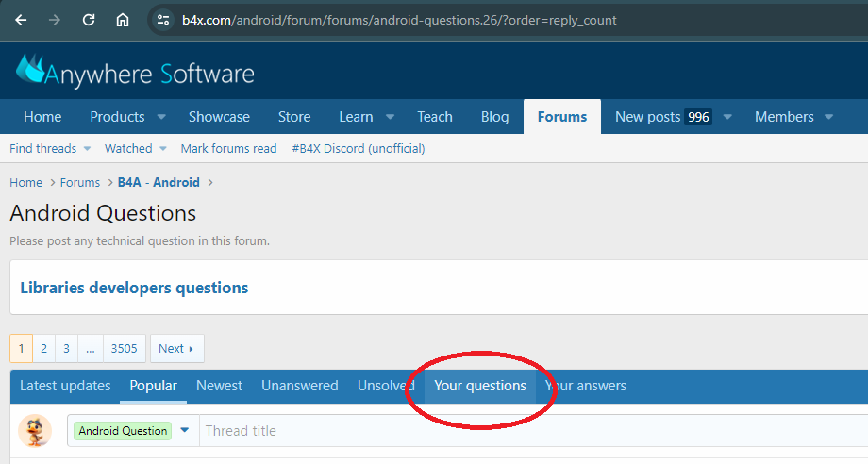Reload the page with refresh icon

pos(89,21)
